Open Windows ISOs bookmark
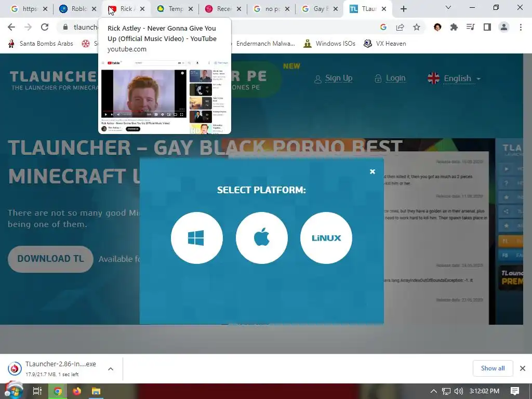This screenshot has height=399, width=532. tap(329, 44)
